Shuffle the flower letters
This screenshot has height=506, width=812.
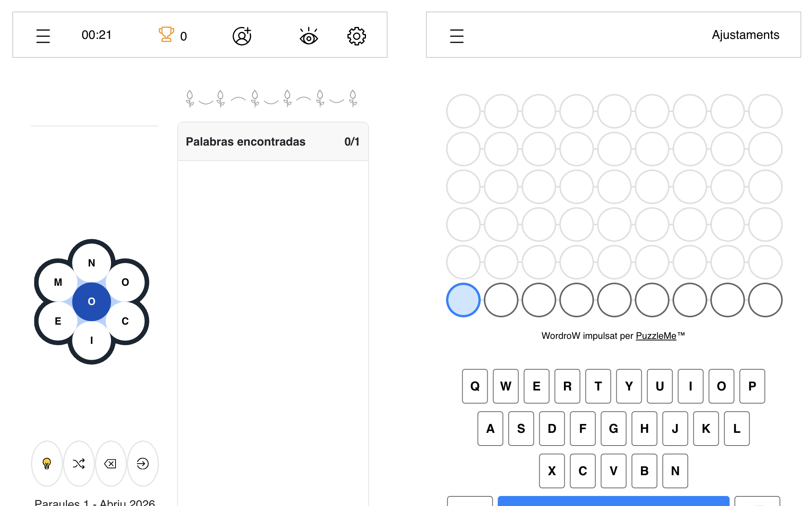click(79, 463)
